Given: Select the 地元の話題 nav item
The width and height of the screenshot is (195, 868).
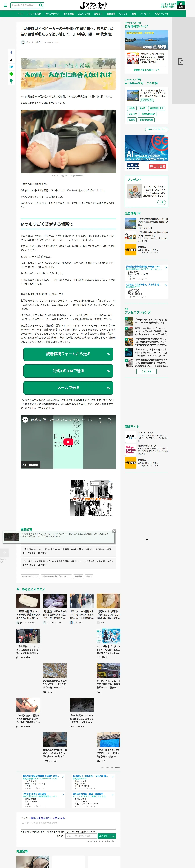Looking at the screenshot, I should click(x=68, y=14).
